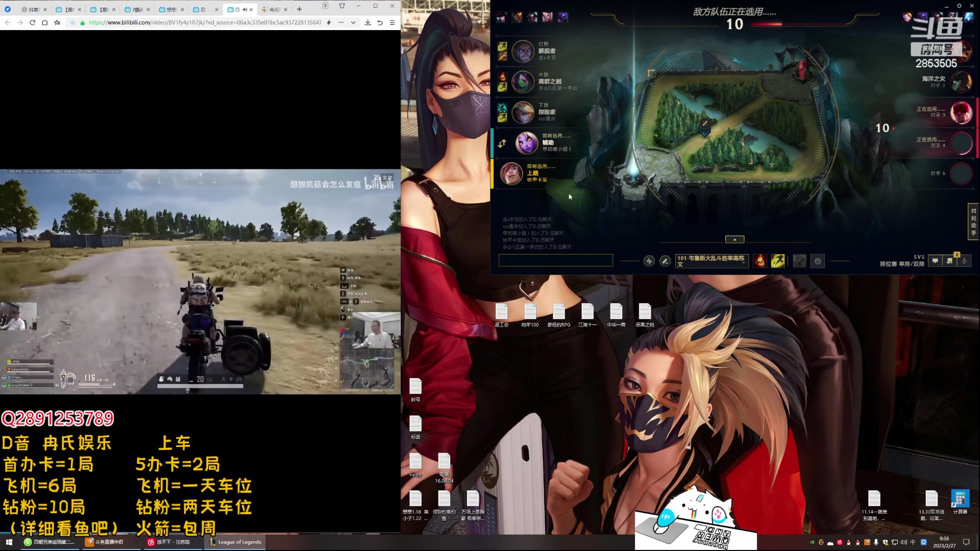
Task: Click the swap pick order arrows icon
Action: pos(502,143)
